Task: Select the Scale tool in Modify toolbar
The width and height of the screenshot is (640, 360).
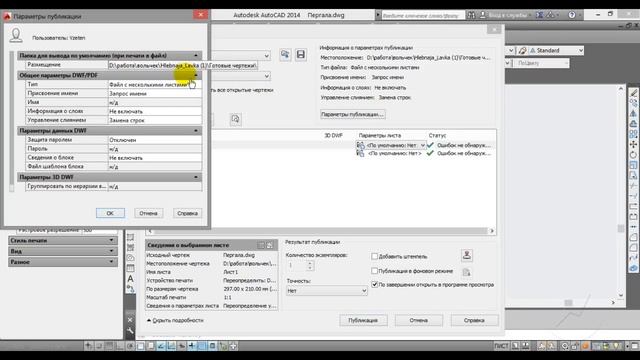Action: click(633, 165)
